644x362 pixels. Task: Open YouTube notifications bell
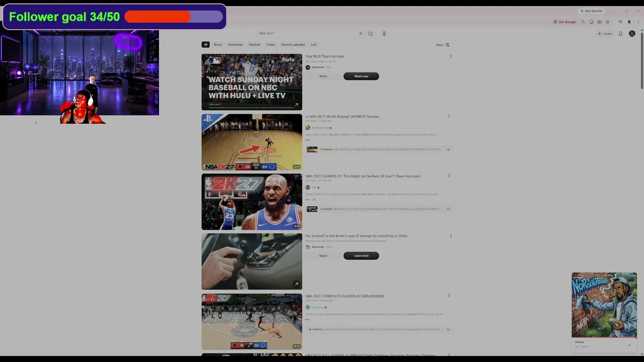620,34
